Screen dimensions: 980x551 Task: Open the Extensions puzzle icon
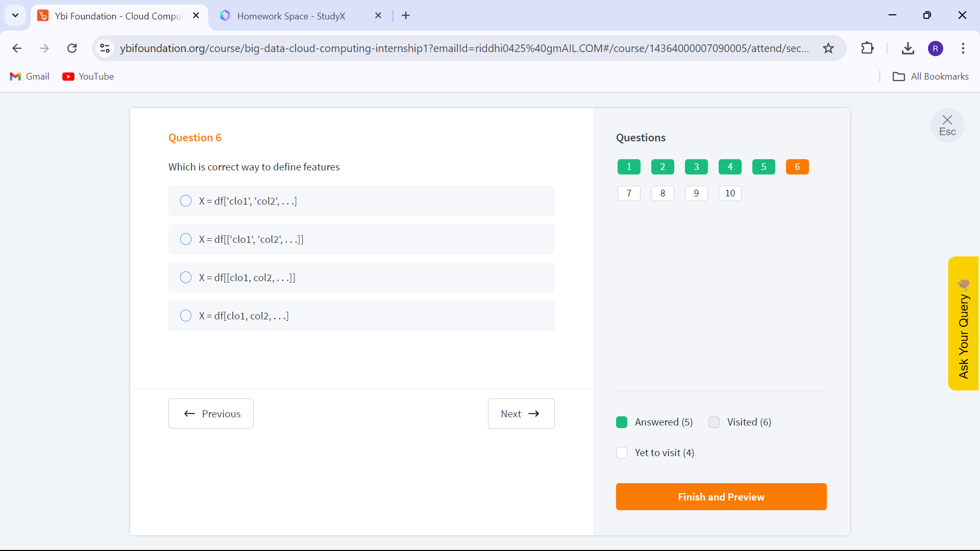coord(867,48)
